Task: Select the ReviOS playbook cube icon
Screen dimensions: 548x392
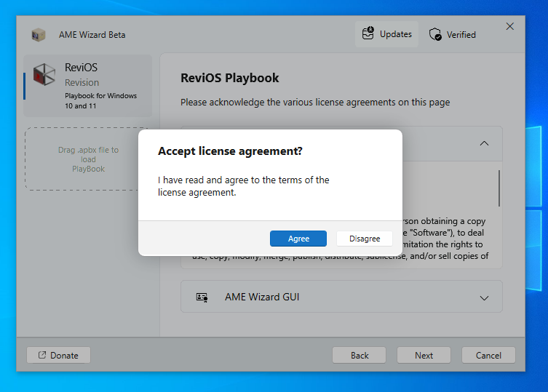Action: coord(44,75)
